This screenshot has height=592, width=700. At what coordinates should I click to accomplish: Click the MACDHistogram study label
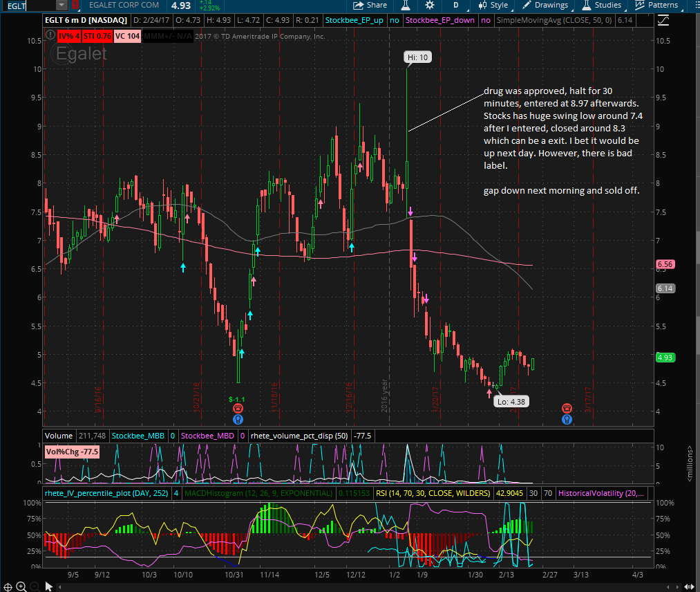(258, 493)
